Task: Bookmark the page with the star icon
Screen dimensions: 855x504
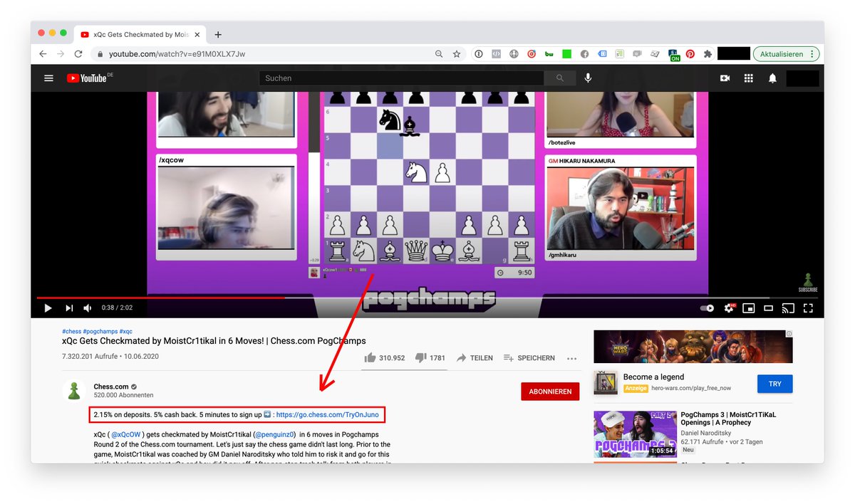Action: (x=457, y=54)
